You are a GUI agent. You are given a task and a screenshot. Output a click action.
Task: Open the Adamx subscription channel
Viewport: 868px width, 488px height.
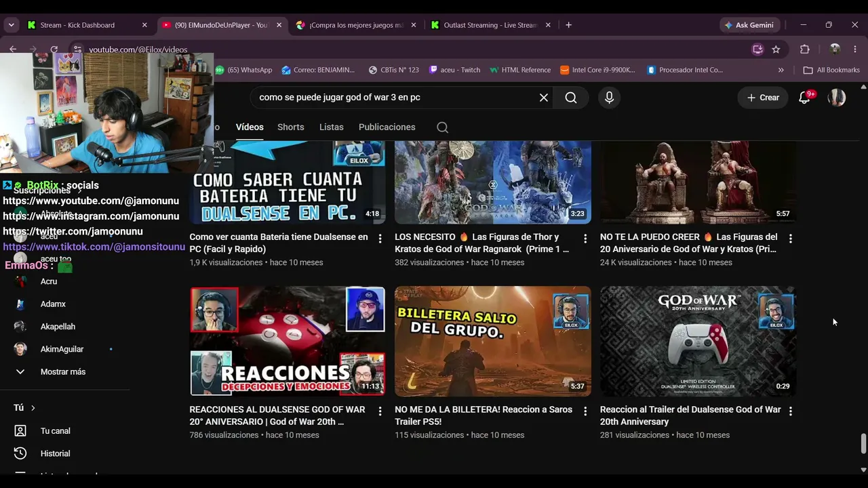[x=53, y=304]
